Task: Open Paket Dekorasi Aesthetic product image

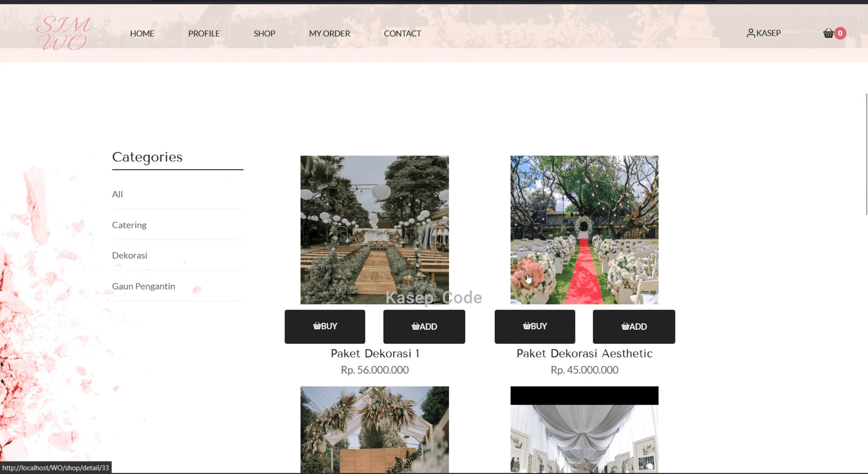Action: click(x=584, y=230)
